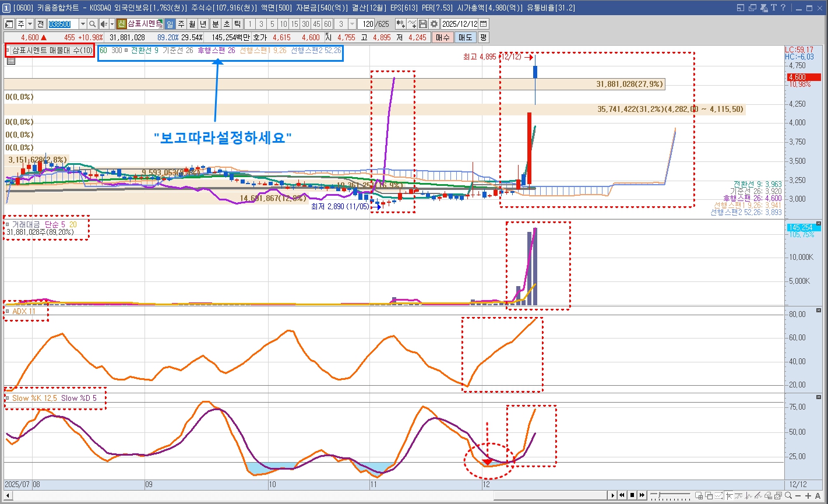Click the search magnifier next to stock code
The height and width of the screenshot is (504, 828).
click(92, 24)
